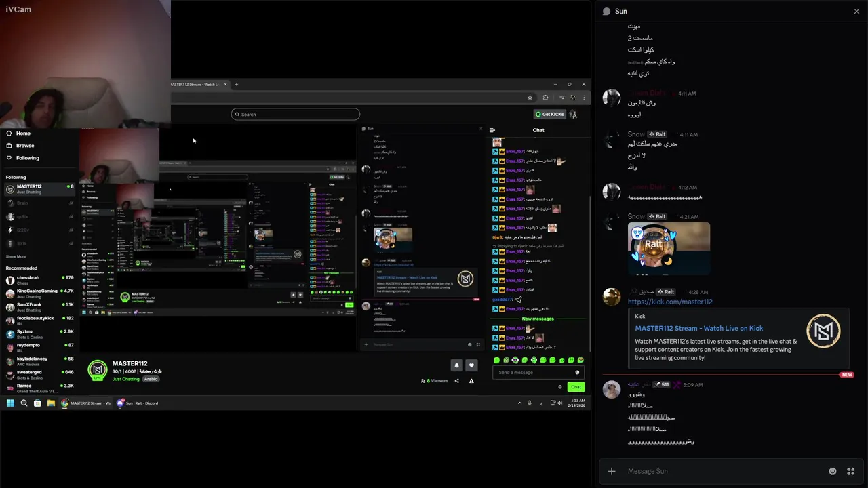Open Discord attachment plus button
The width and height of the screenshot is (868, 488).
point(612,471)
